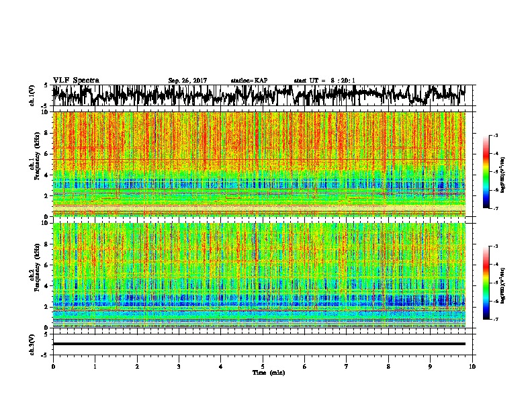Click time axis tick label "4"

coord(220,366)
